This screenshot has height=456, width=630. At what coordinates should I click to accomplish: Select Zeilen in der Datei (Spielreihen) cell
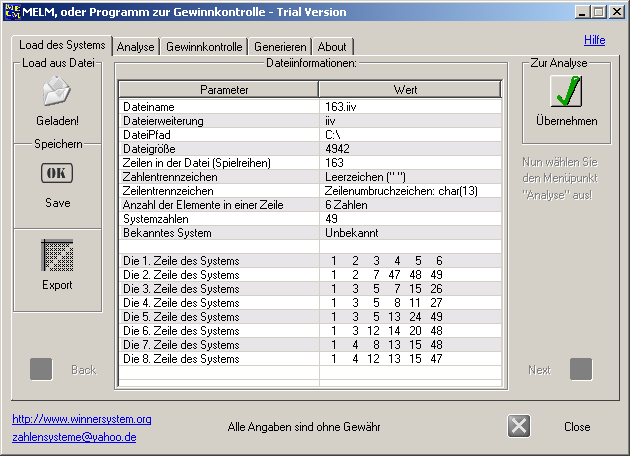tap(219, 163)
